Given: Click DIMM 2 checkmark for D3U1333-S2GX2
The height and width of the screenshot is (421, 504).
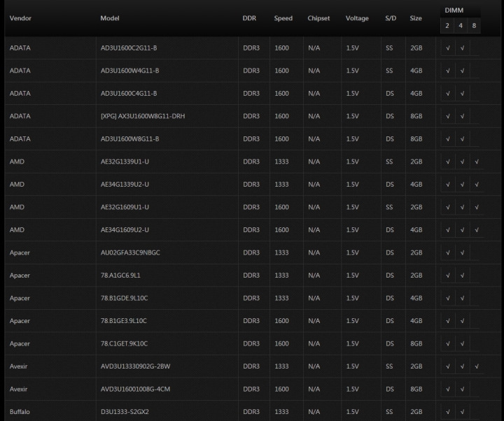Looking at the screenshot, I should click(448, 412).
